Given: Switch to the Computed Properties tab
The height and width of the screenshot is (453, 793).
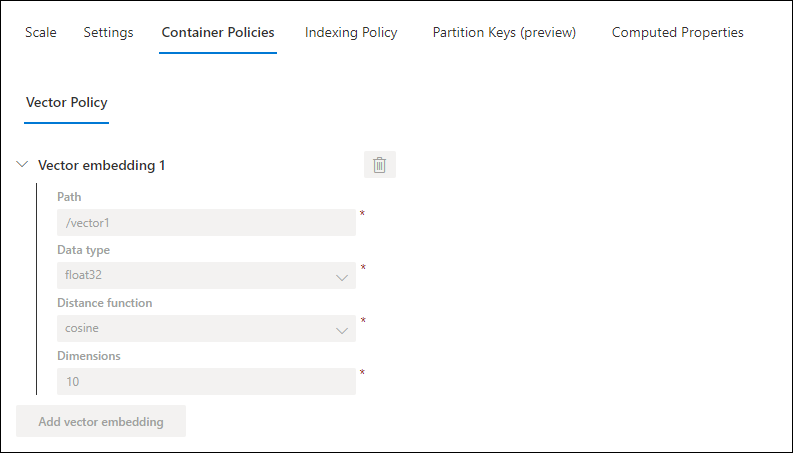Looking at the screenshot, I should click(x=678, y=32).
